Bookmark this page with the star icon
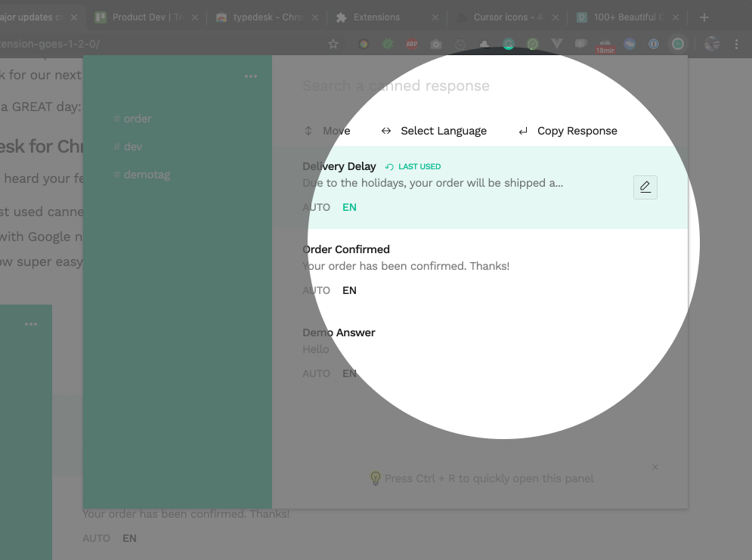752x560 pixels. (333, 45)
